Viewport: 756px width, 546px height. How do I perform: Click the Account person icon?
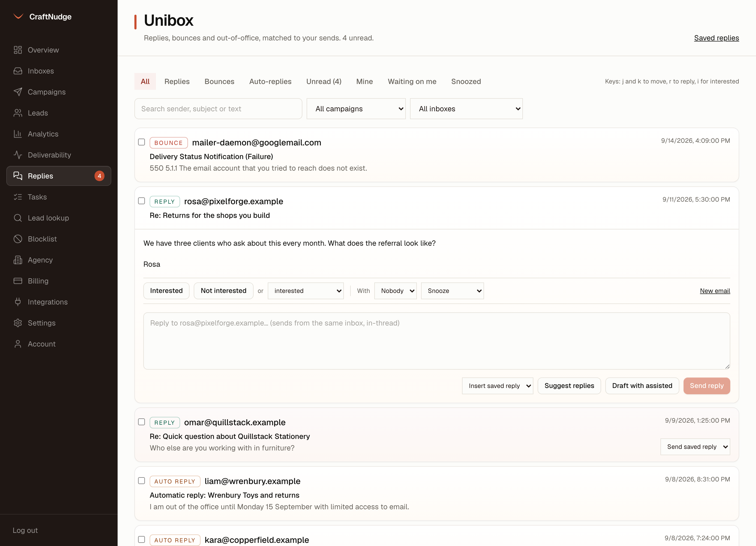point(18,344)
